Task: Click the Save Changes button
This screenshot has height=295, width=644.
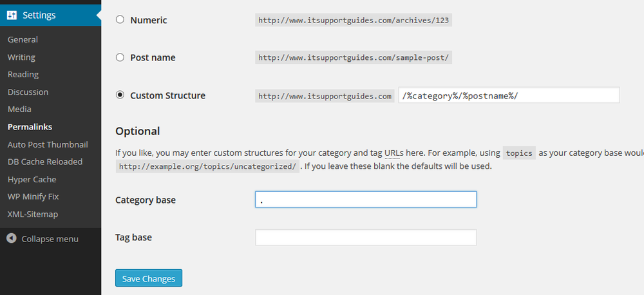Action: pos(149,278)
